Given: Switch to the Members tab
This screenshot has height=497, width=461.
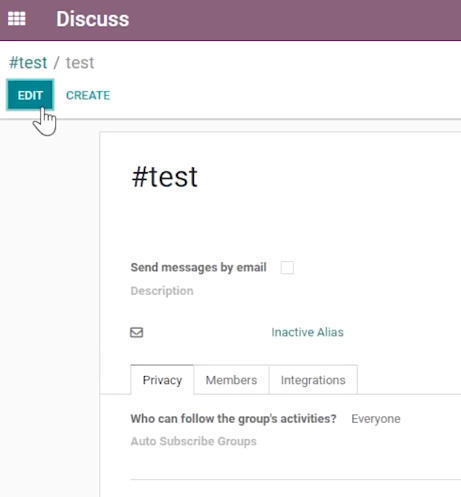Looking at the screenshot, I should pos(231,380).
